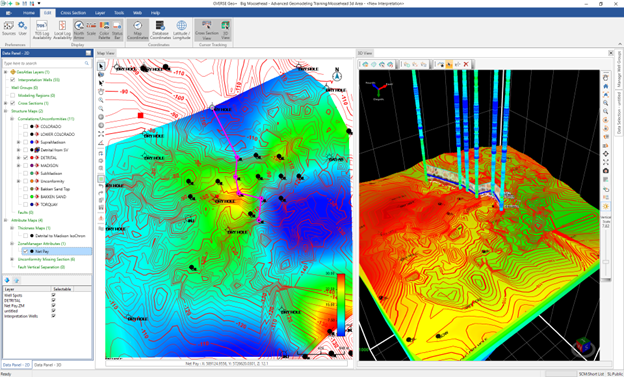Click the data panel search field
This screenshot has height=377, width=624.
pos(46,63)
